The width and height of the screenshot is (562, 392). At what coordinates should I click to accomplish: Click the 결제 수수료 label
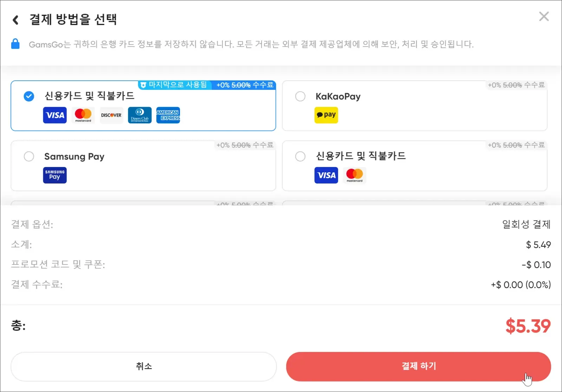(x=37, y=284)
